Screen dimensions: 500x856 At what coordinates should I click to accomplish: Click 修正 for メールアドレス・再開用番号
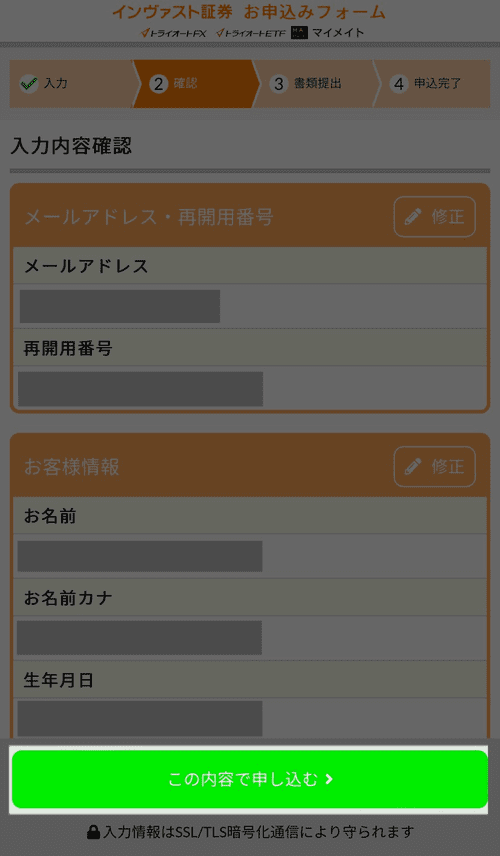tap(434, 217)
